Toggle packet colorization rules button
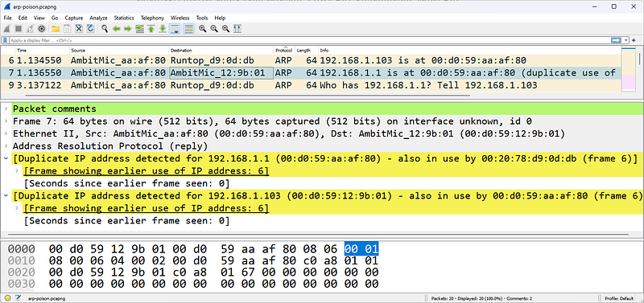This screenshot has height=303, width=644. coord(188,29)
